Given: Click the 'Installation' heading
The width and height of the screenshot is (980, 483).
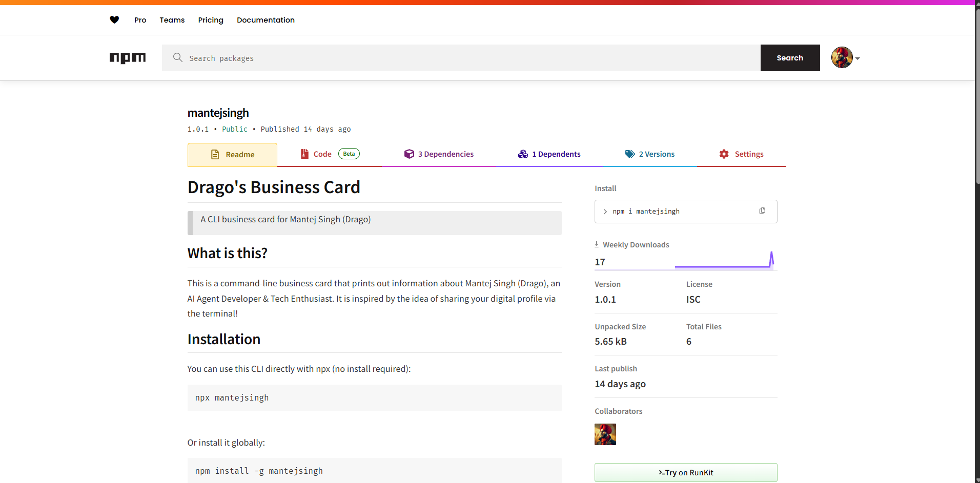Looking at the screenshot, I should pos(224,339).
